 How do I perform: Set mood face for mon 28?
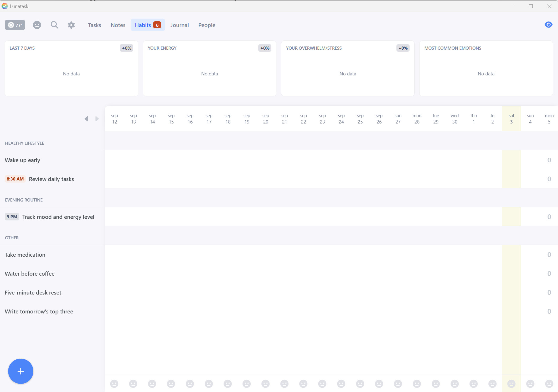coord(417,384)
